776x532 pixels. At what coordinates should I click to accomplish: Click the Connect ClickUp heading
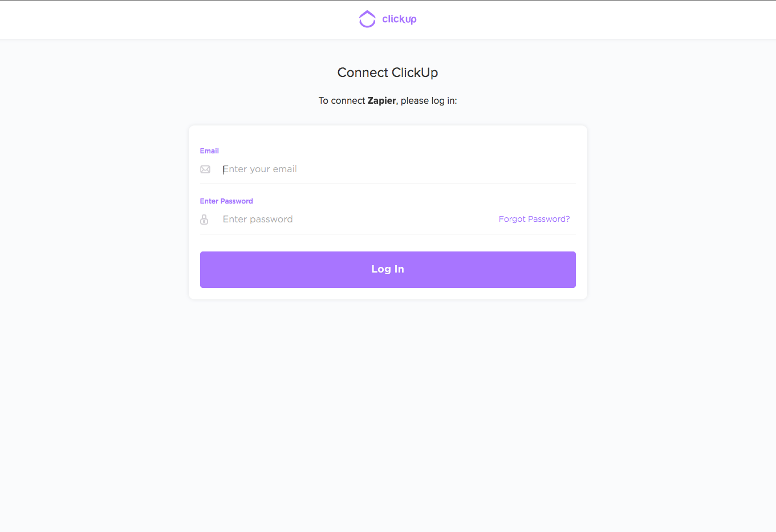click(x=388, y=73)
